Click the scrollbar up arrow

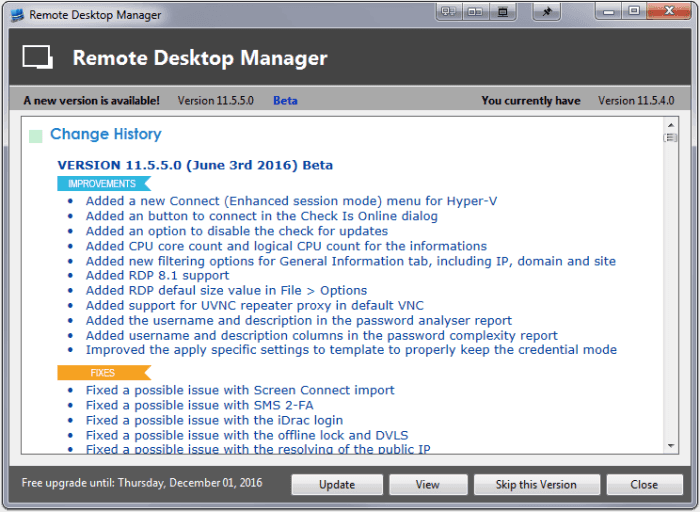(671, 124)
